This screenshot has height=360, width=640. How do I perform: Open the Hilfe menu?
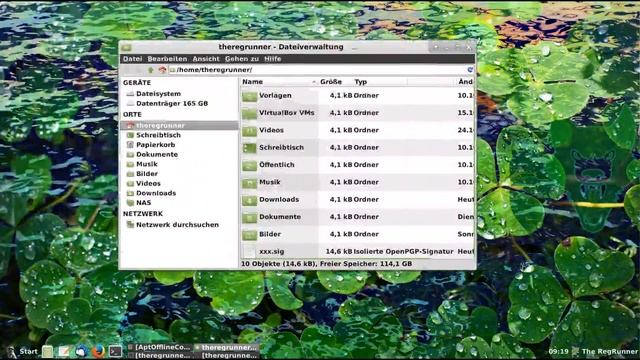pyautogui.click(x=273, y=59)
